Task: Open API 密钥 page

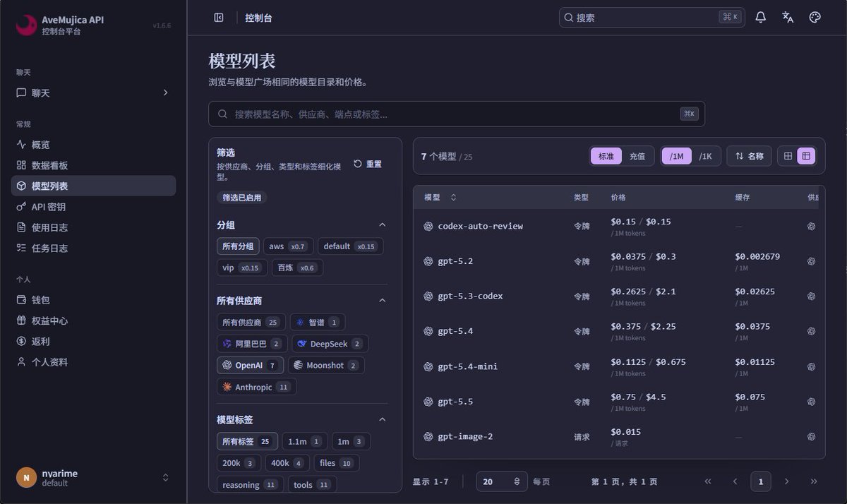Action: [x=93, y=207]
